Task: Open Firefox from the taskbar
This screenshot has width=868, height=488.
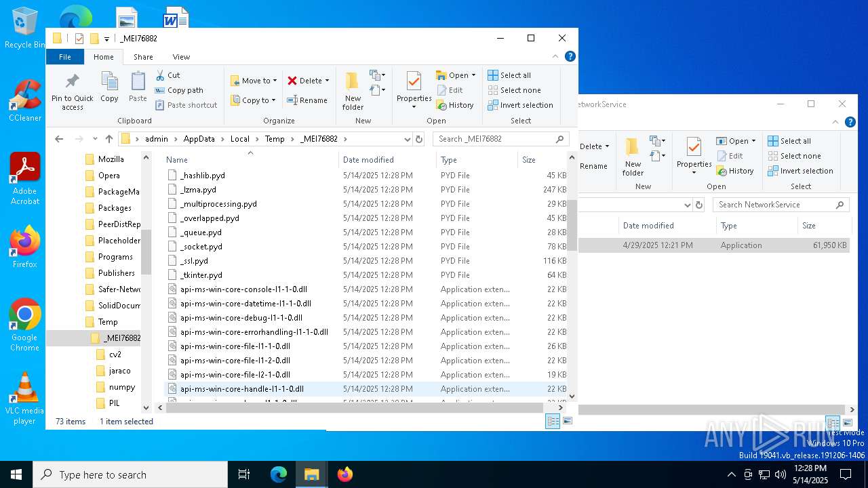Action: coord(345,474)
